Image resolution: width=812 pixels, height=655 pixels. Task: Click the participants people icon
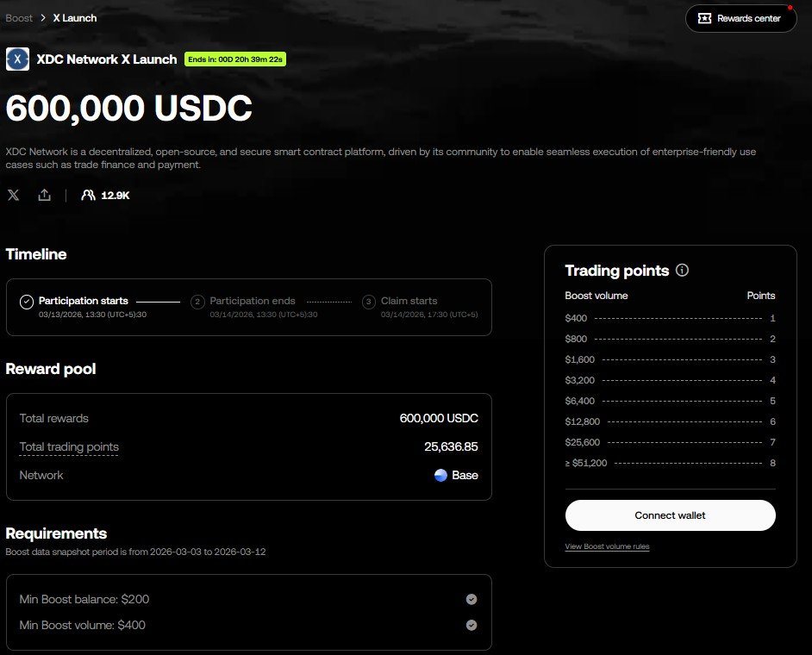click(x=88, y=195)
